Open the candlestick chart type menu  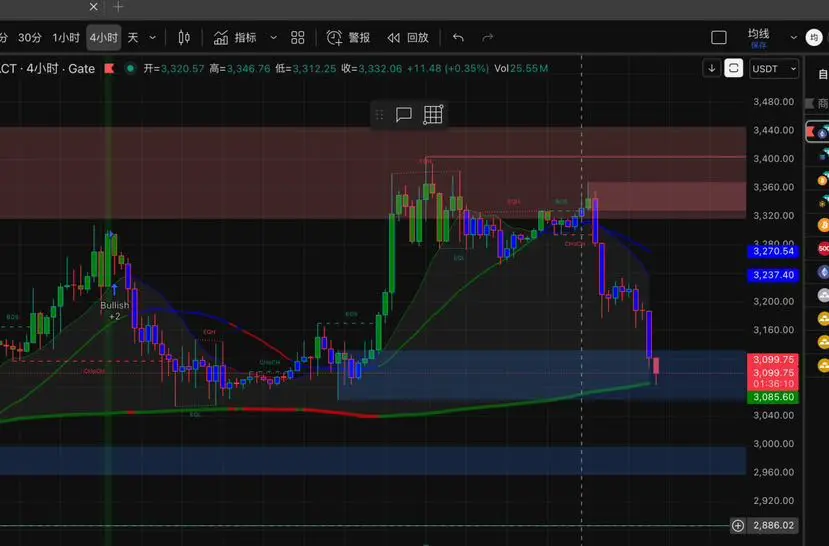point(184,38)
